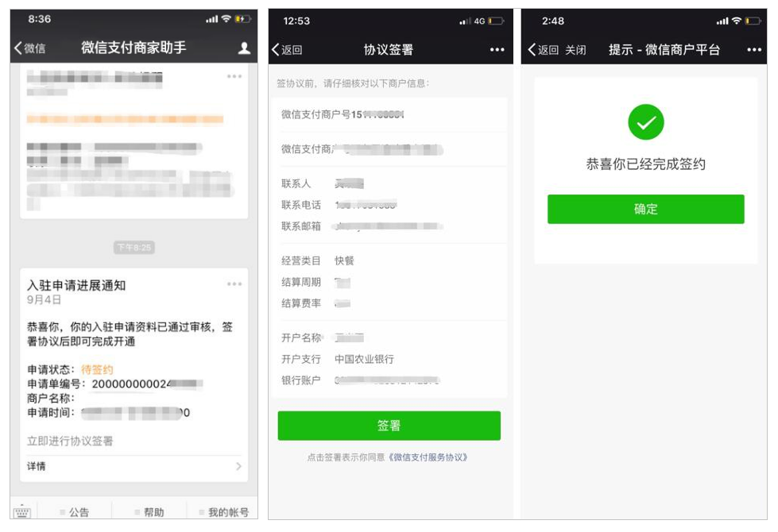Open more options on 提示 - 微信商户平台 page

753,49
